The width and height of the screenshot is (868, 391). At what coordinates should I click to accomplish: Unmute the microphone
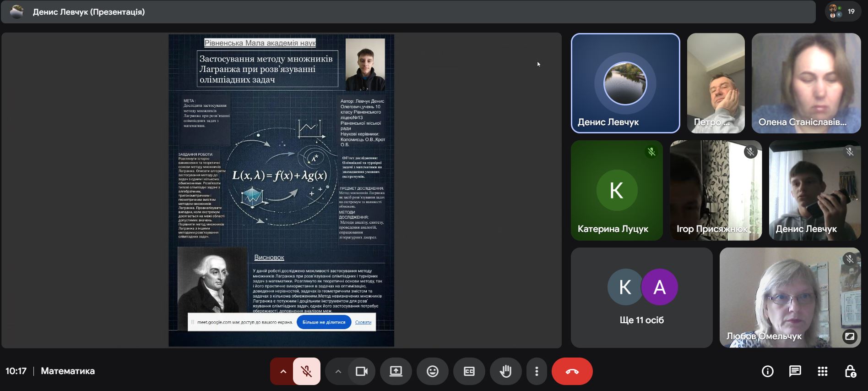[x=306, y=371]
